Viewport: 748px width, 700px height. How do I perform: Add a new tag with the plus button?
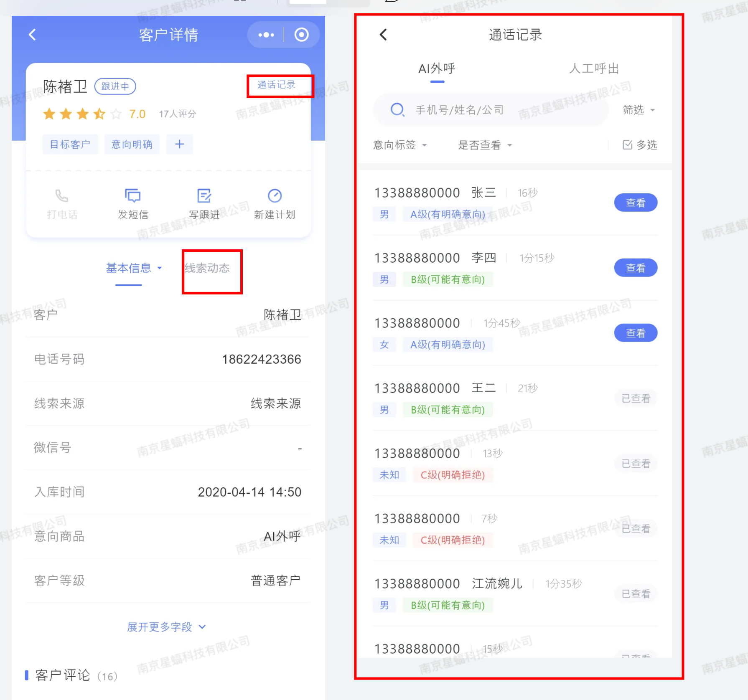tap(179, 144)
